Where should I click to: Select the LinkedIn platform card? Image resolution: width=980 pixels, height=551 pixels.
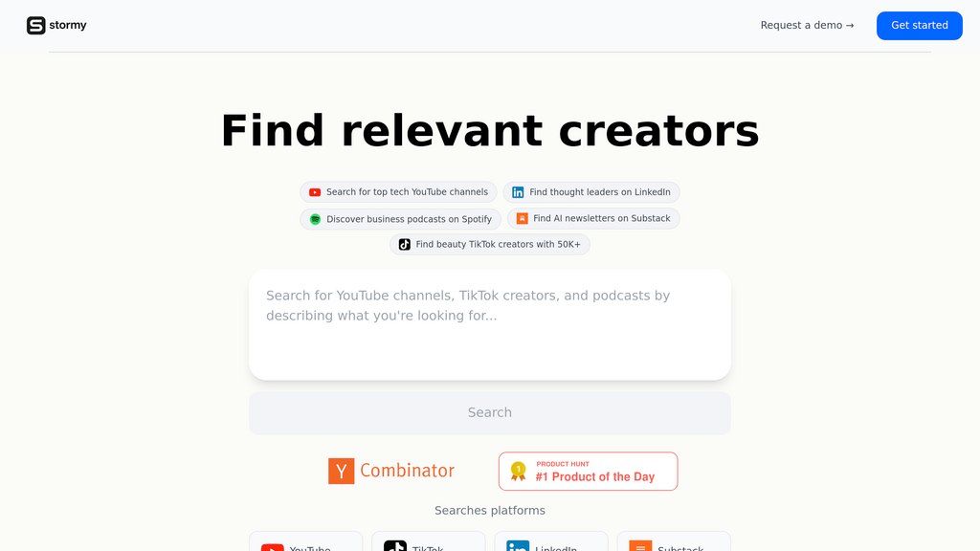pos(551,541)
